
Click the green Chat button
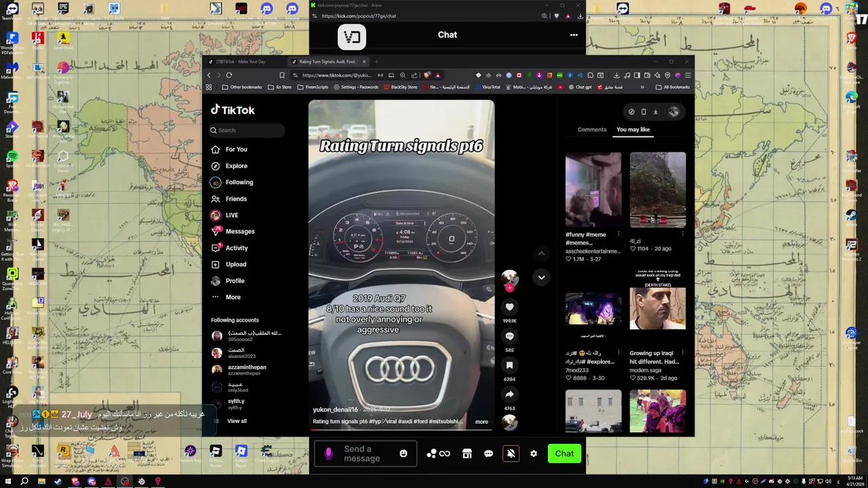pos(564,453)
